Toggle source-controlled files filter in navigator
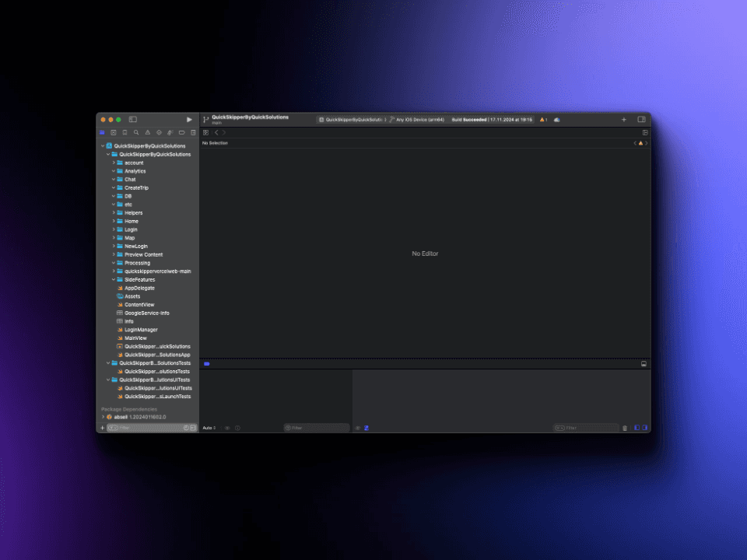Screen dimensions: 747x560 tap(193, 428)
